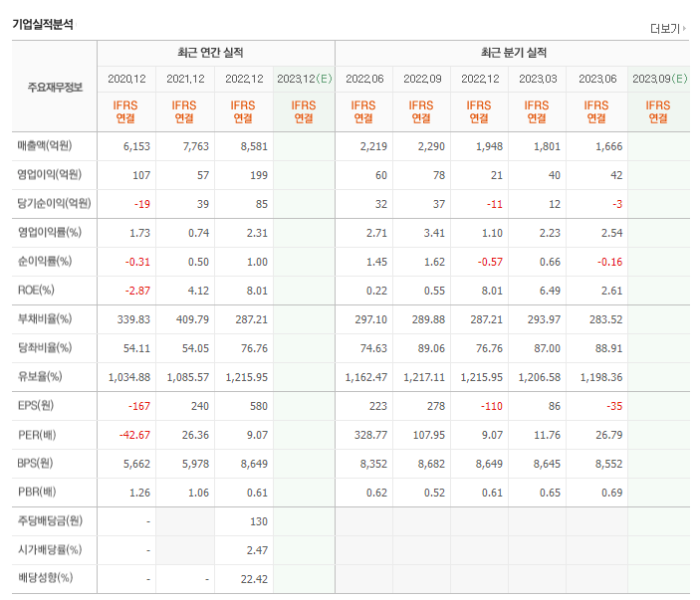Screen dimensions: 700x600
Task: Select the 3.41 operating margin value
Action: tap(434, 233)
